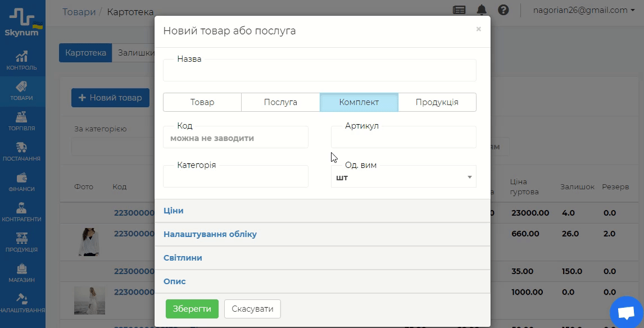Choose the Продукція type option

tap(437, 102)
